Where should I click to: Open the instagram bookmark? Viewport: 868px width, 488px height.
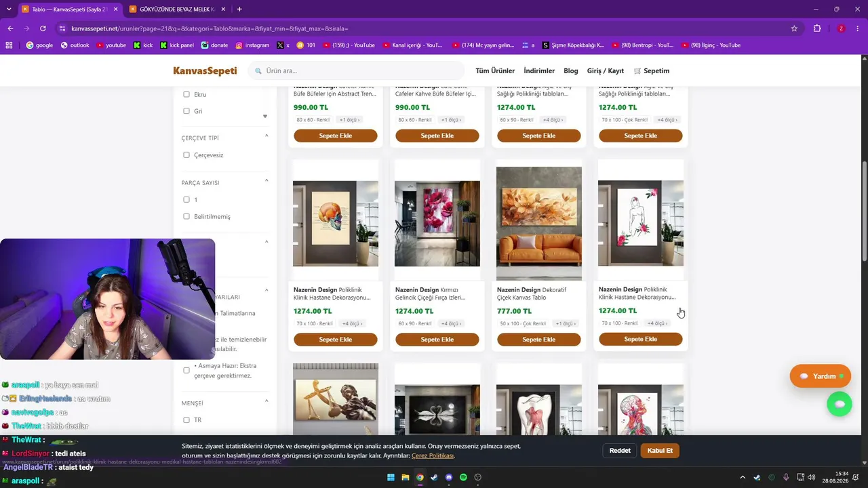pos(252,45)
